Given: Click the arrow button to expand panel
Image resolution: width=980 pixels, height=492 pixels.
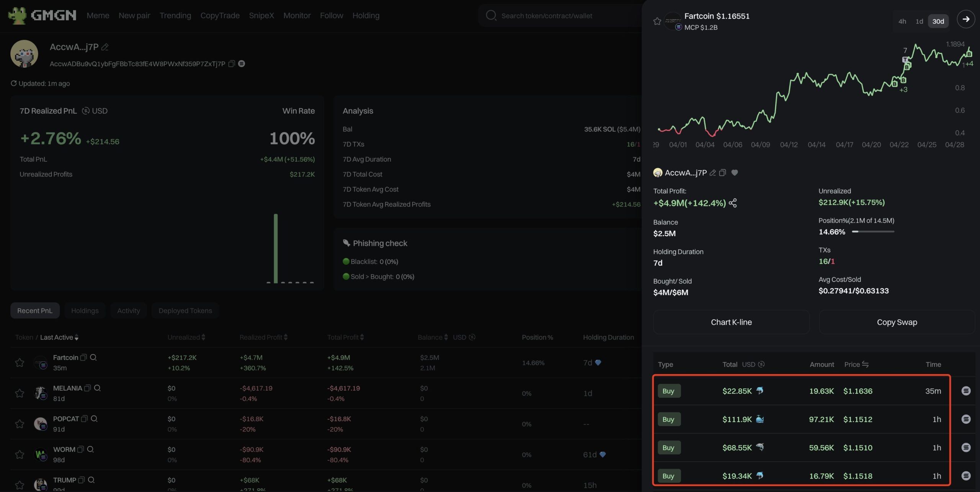Looking at the screenshot, I should point(965,19).
